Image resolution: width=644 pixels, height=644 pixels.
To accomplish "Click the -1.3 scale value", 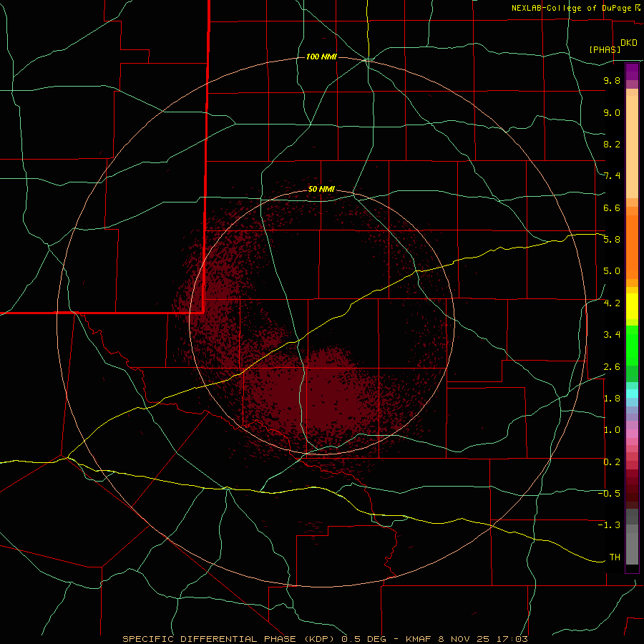I will tap(609, 525).
